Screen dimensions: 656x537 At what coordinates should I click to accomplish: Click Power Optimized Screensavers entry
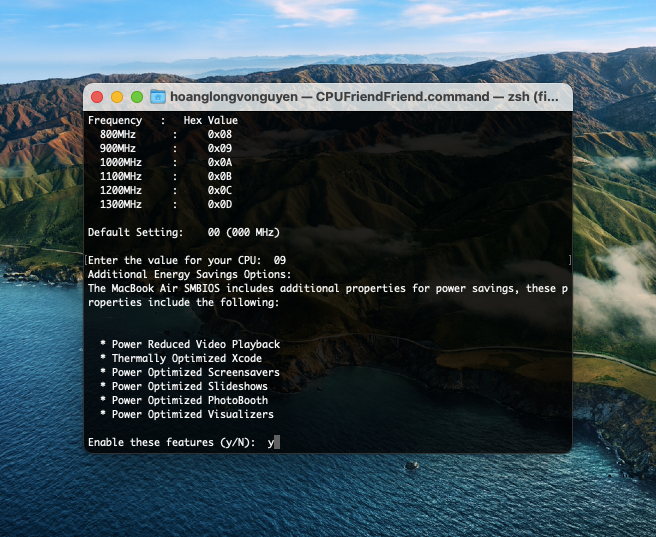(195, 372)
